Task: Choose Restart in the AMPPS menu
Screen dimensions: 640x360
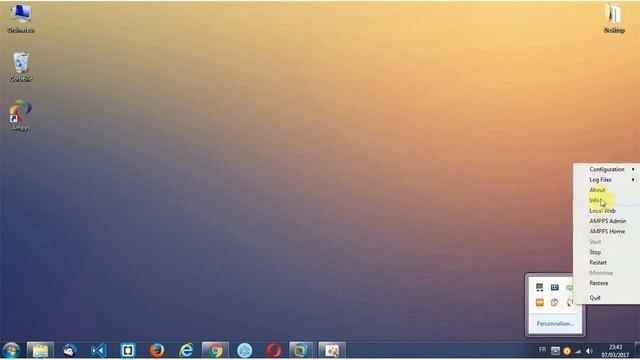Action: tap(607, 262)
